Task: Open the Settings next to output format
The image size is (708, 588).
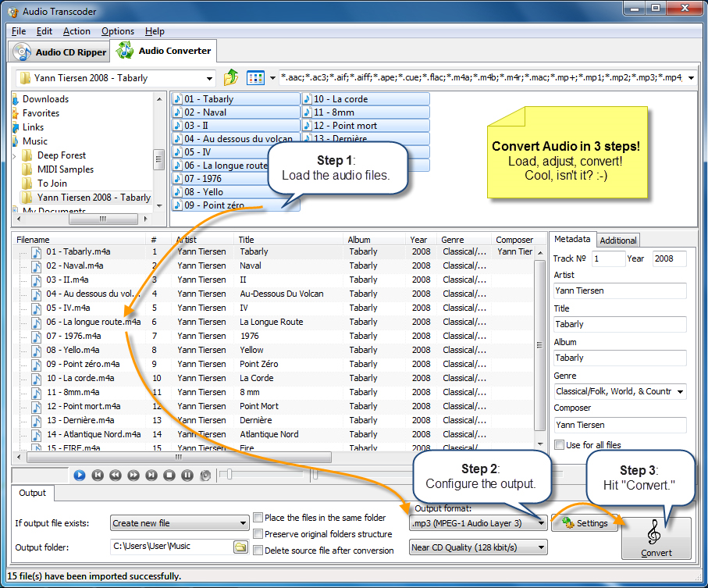Action: (584, 523)
